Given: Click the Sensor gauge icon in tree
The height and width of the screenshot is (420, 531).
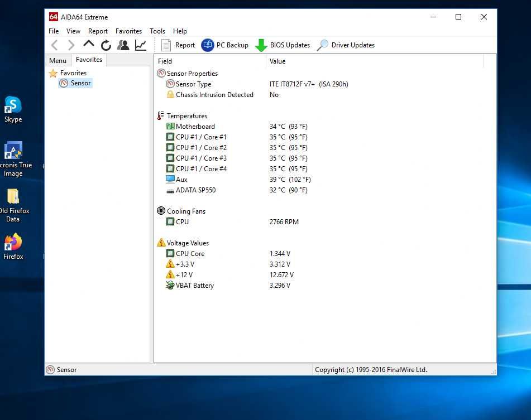Looking at the screenshot, I should coord(64,83).
